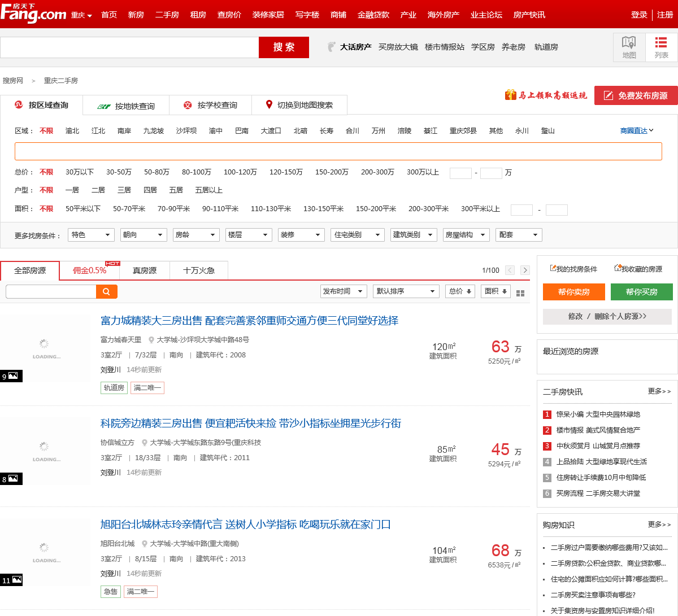Filter price by 50-80万
The width and height of the screenshot is (678, 616).
(x=157, y=172)
